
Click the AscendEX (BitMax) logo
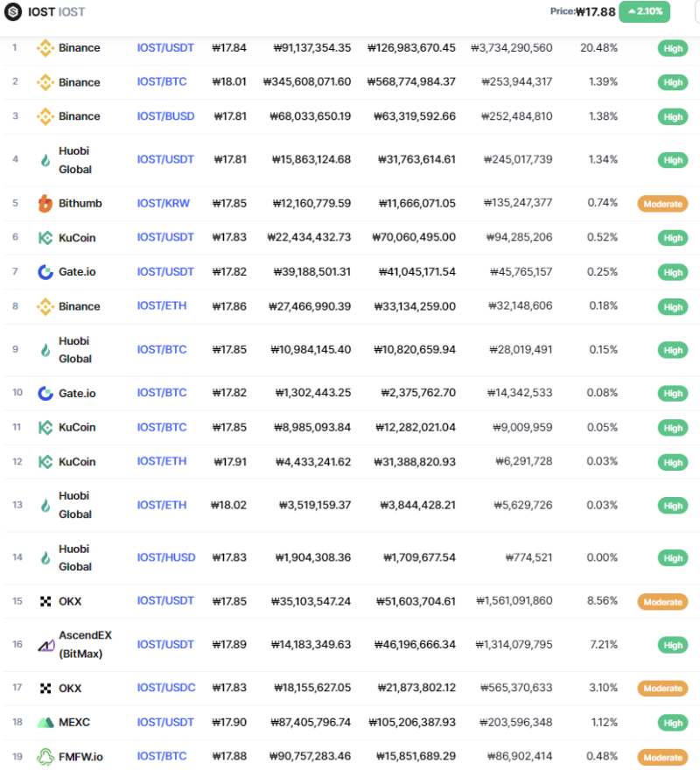coord(46,645)
